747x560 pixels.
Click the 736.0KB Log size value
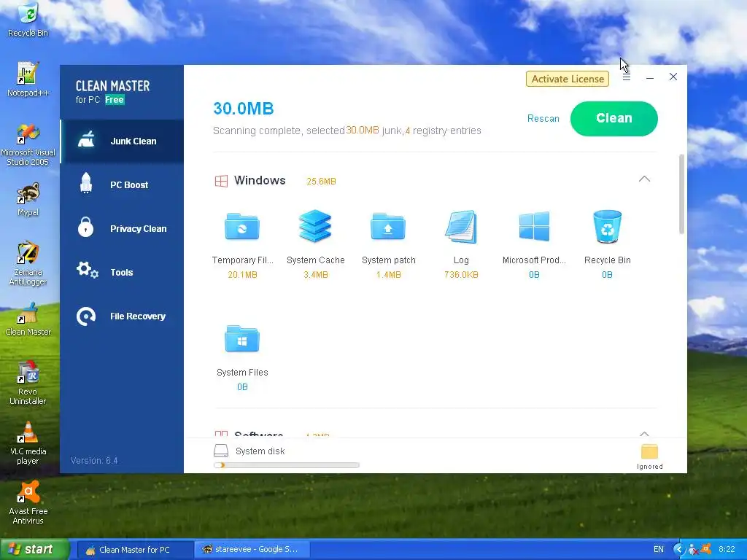[x=461, y=275]
